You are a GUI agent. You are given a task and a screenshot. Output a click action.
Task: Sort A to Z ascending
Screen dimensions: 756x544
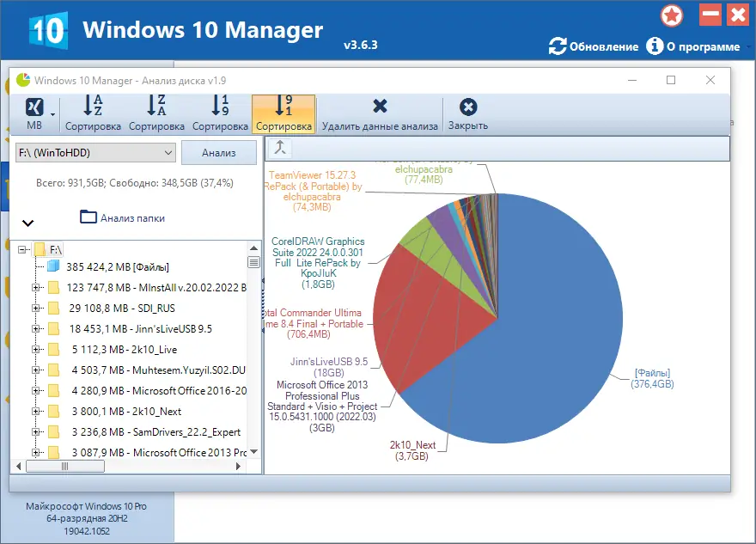pos(93,113)
